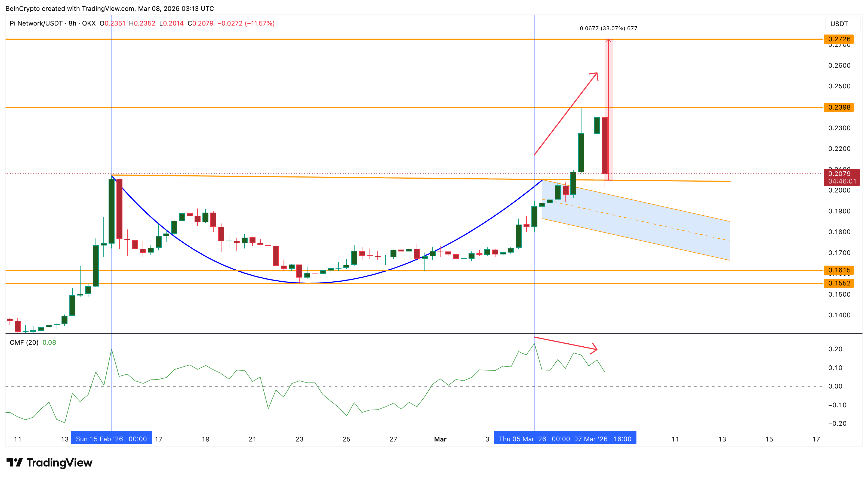Click the CMF value 0.08 text

49,342
